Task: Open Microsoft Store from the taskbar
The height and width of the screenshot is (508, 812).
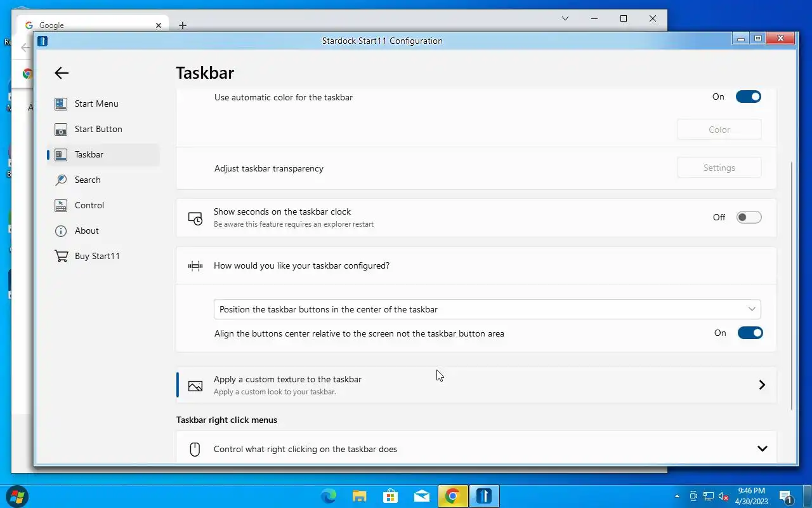Action: pos(391,496)
